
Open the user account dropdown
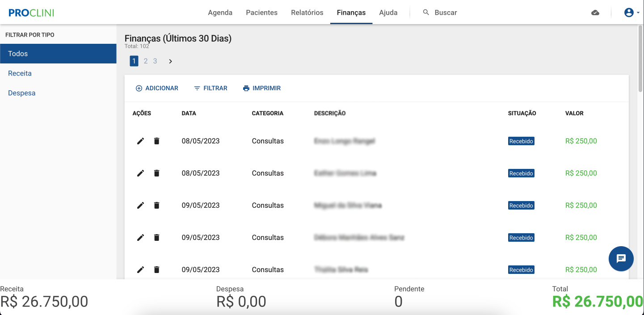pyautogui.click(x=631, y=13)
